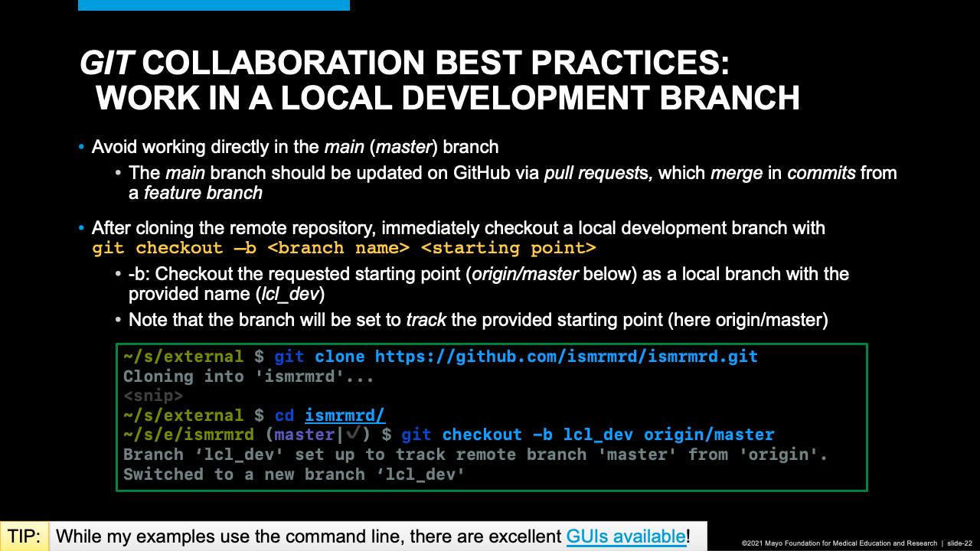The width and height of the screenshot is (980, 551).
Task: Click the "Switched to a new branch" output line
Action: (x=295, y=474)
